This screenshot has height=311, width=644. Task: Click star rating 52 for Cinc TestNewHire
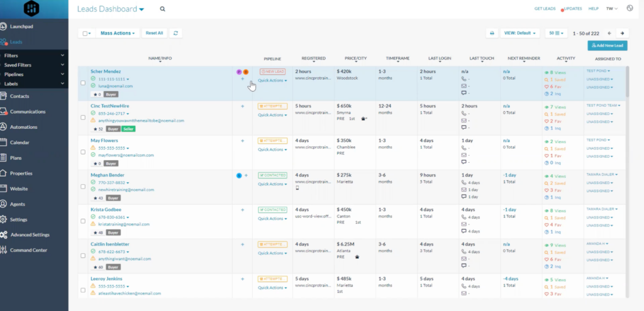tap(98, 129)
